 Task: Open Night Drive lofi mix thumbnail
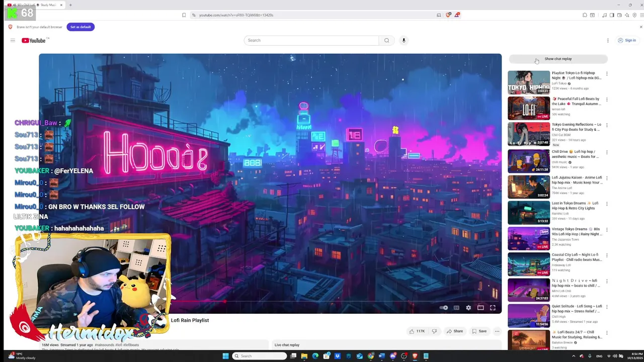(x=529, y=290)
